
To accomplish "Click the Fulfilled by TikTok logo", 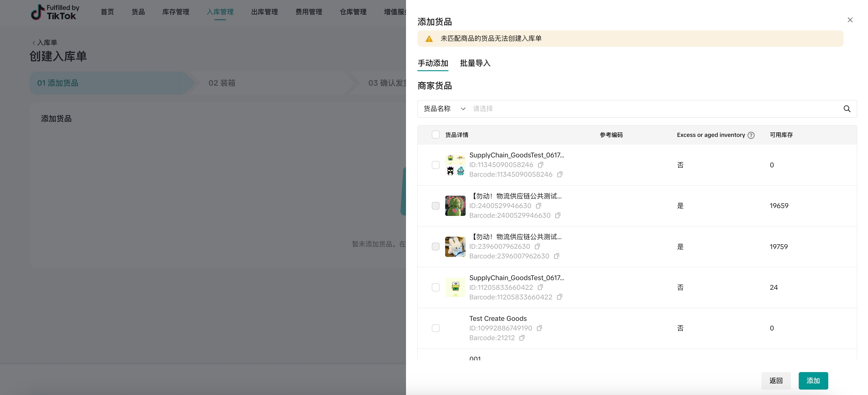I will tap(55, 12).
